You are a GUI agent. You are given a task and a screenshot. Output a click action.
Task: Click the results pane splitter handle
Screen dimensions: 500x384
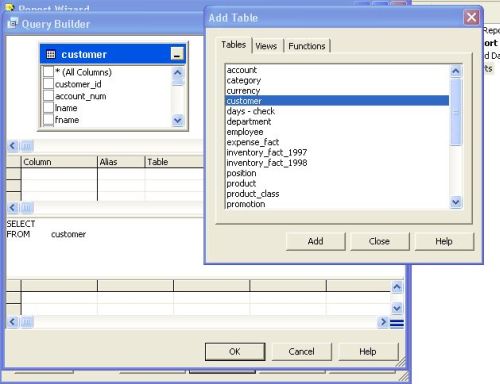point(397,323)
